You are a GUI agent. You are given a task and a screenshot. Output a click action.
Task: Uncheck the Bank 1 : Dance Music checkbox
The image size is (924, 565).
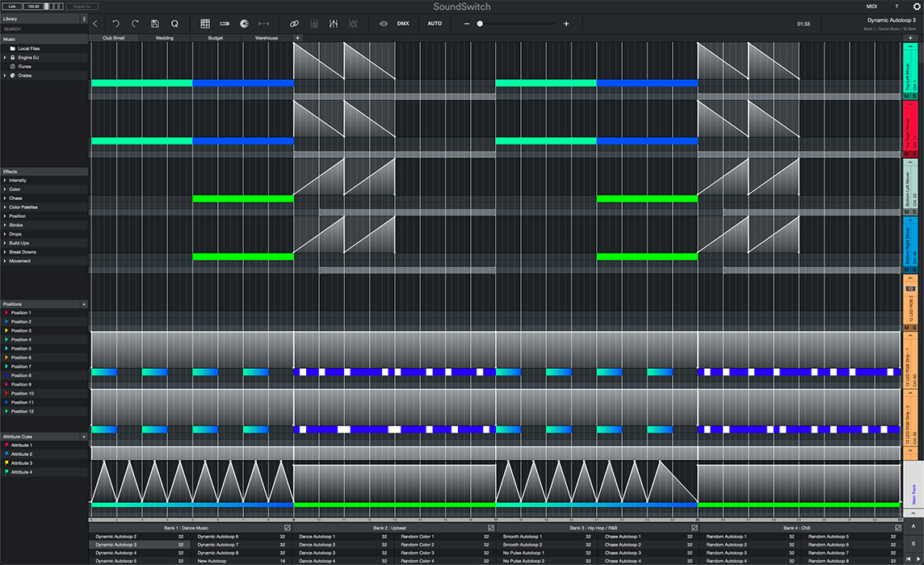287,528
